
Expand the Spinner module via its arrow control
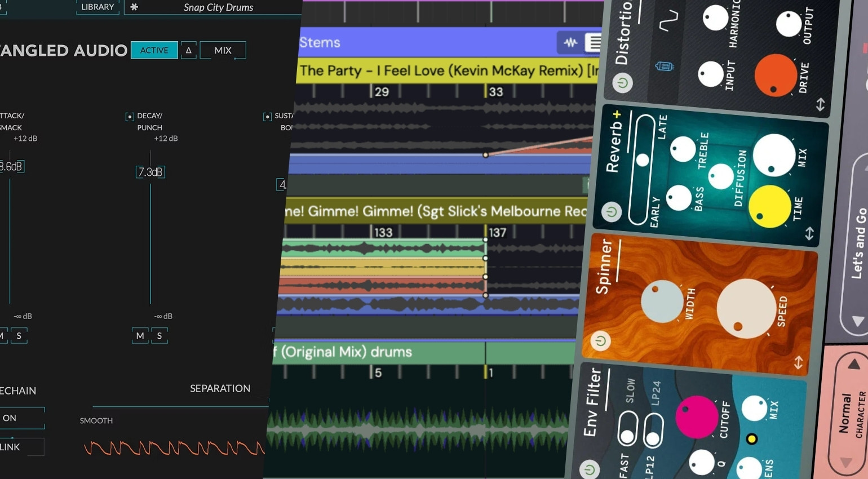(x=799, y=363)
